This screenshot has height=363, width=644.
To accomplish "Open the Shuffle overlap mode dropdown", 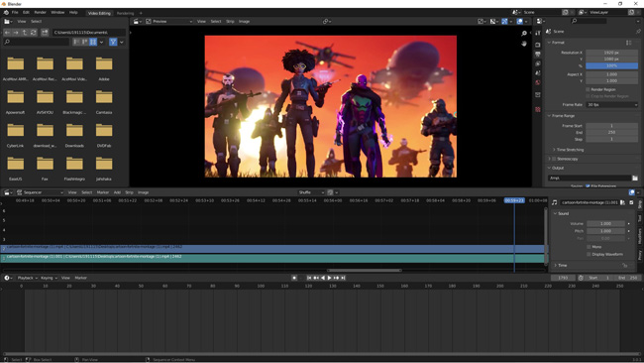I will 311,192.
